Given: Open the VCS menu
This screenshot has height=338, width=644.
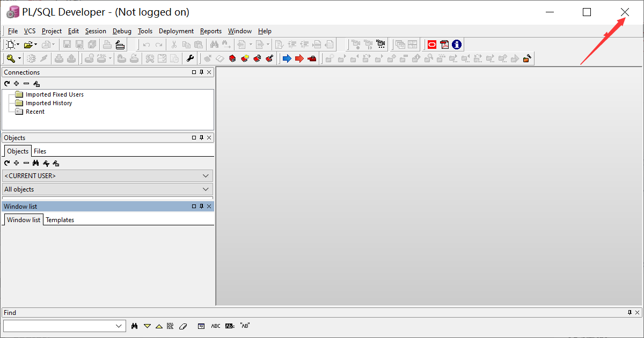Looking at the screenshot, I should tap(30, 31).
